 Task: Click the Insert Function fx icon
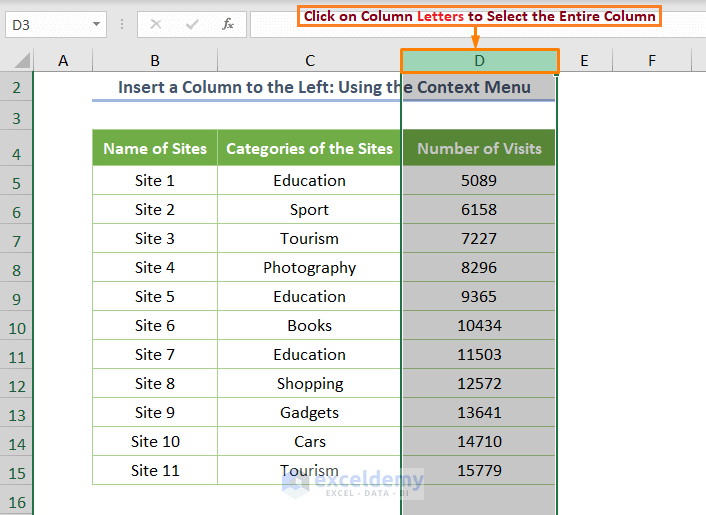click(228, 23)
